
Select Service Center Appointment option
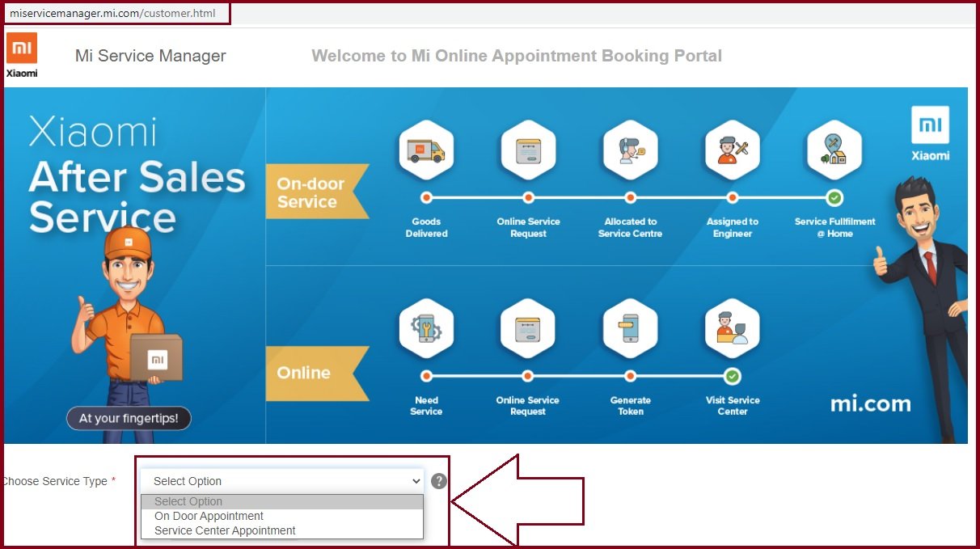point(225,530)
